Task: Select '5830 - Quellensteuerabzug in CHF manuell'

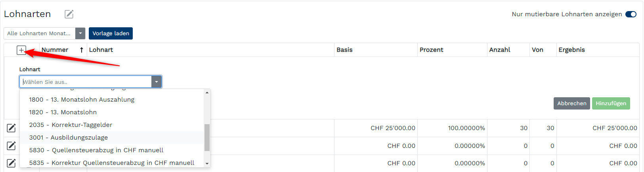Action: point(96,150)
